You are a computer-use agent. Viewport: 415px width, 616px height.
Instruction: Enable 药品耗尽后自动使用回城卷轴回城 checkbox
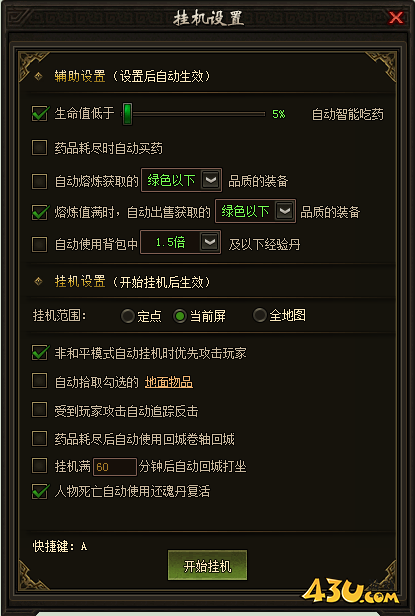click(x=39, y=438)
